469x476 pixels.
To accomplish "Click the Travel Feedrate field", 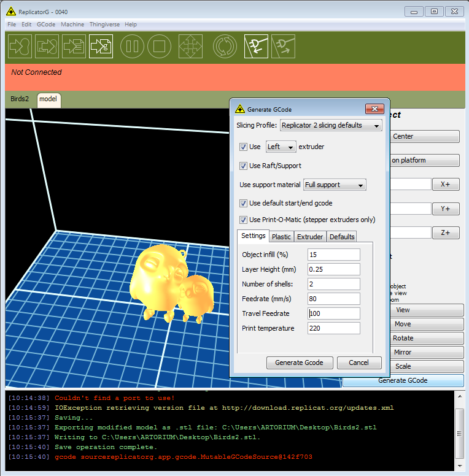I will click(x=334, y=313).
